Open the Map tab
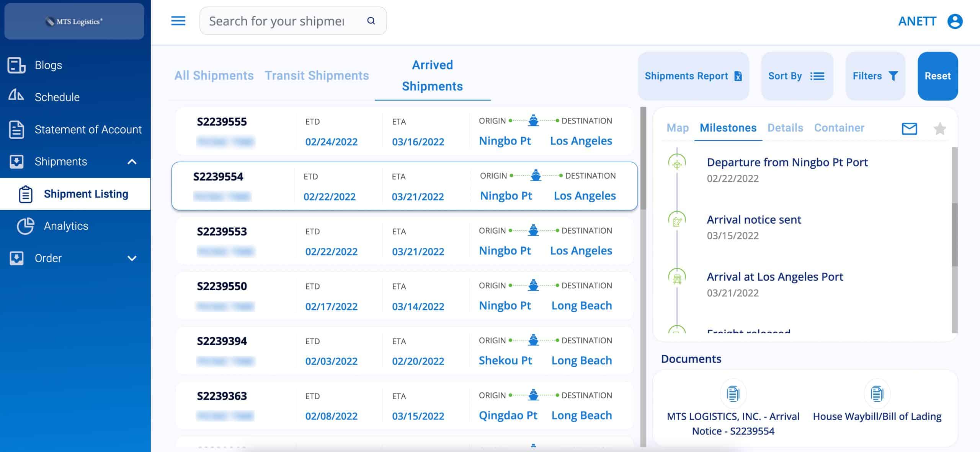This screenshot has width=980, height=452. [678, 128]
